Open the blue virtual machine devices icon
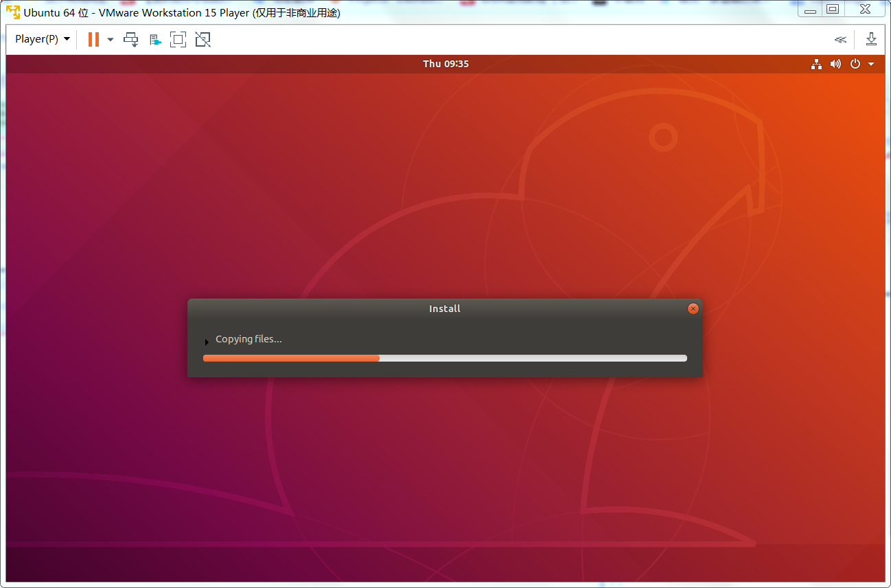 coord(154,39)
